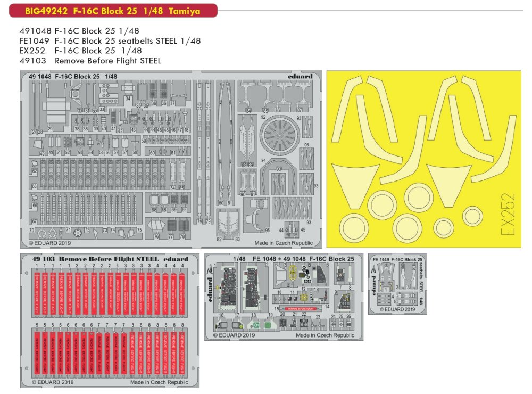Click the 'FE 1048 + 49 1048' fret header
The image size is (532, 394).
point(303,259)
